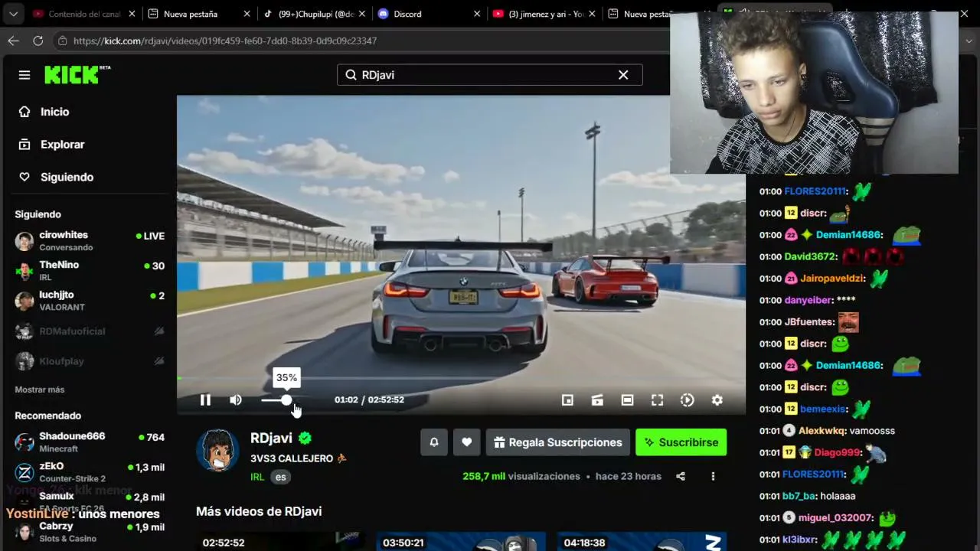The width and height of the screenshot is (980, 551).
Task: Click chat username danyeiber
Action: tap(808, 300)
